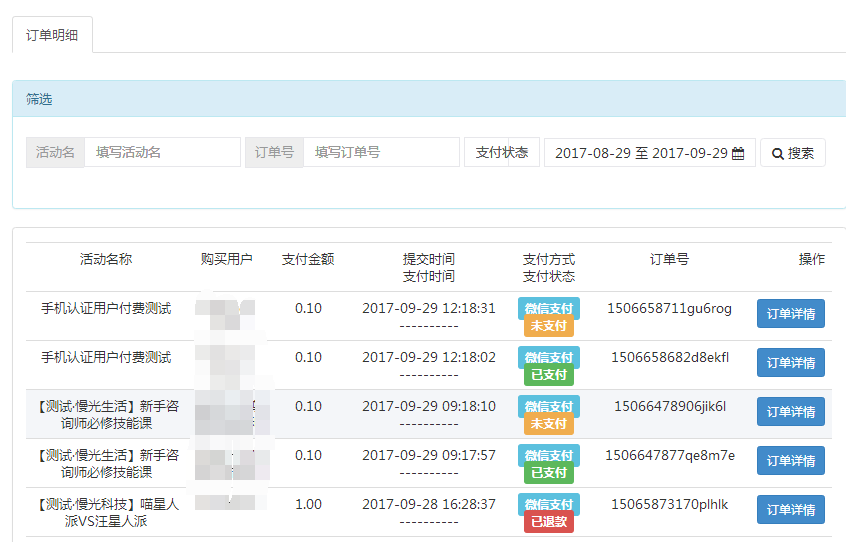
Task: Open 订单详情 for order 1506658711gu6rog
Action: [x=790, y=313]
